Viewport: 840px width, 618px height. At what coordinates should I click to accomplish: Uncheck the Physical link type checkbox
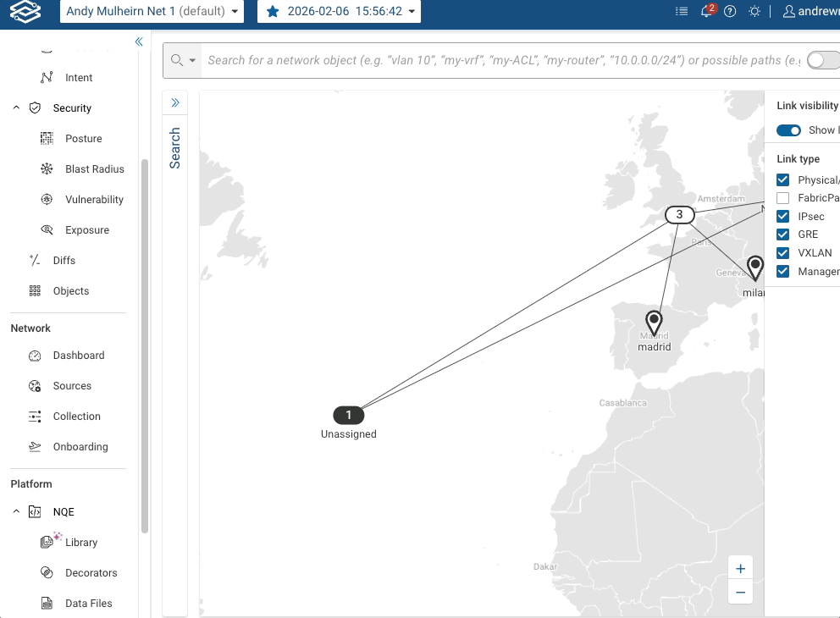(782, 180)
